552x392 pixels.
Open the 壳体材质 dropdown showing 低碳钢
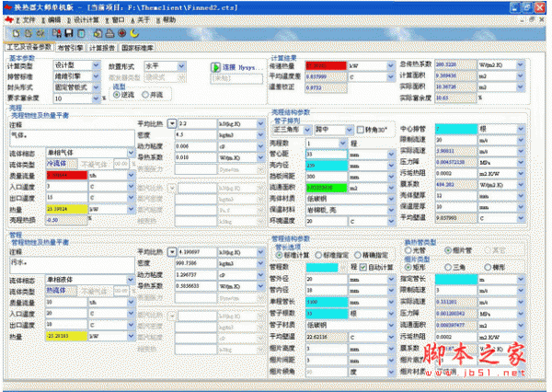[x=391, y=199]
